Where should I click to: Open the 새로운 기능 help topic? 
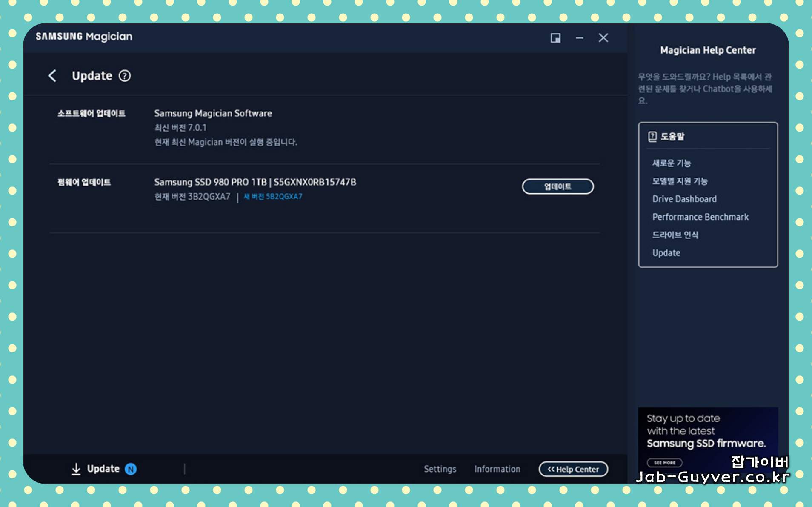click(672, 163)
